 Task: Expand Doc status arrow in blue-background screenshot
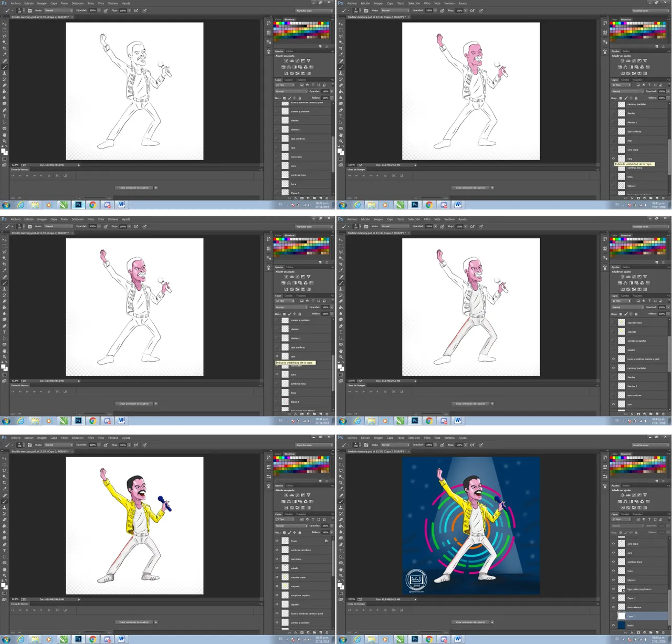click(x=415, y=599)
